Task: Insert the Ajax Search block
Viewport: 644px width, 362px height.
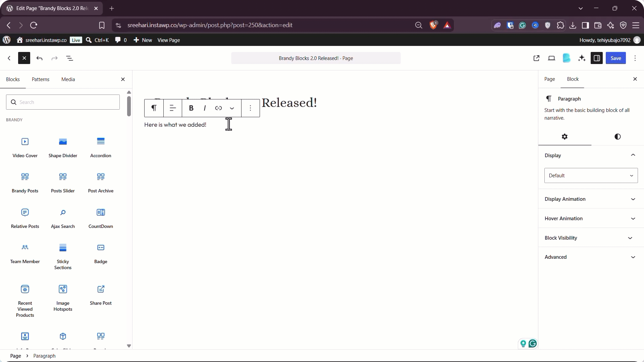Action: coord(63,218)
